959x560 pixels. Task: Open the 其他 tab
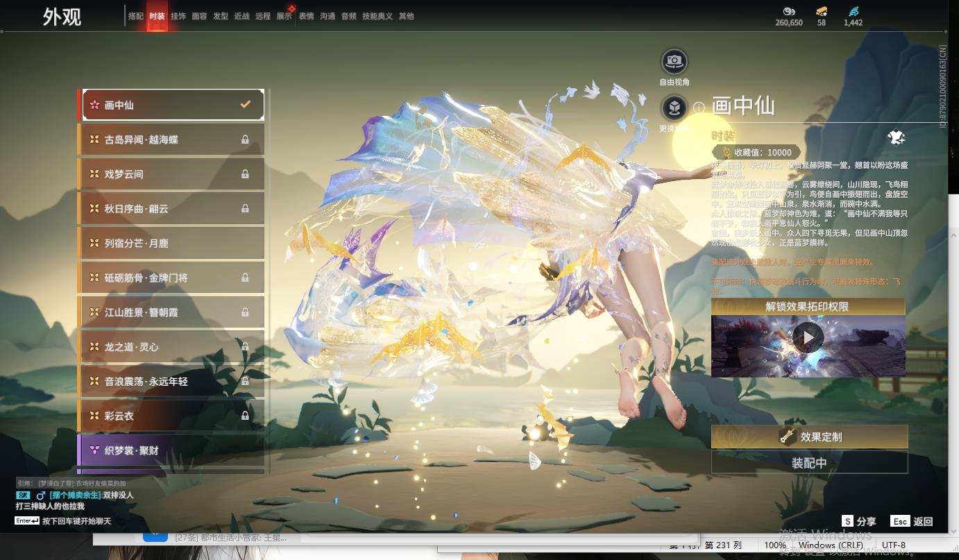click(x=407, y=16)
